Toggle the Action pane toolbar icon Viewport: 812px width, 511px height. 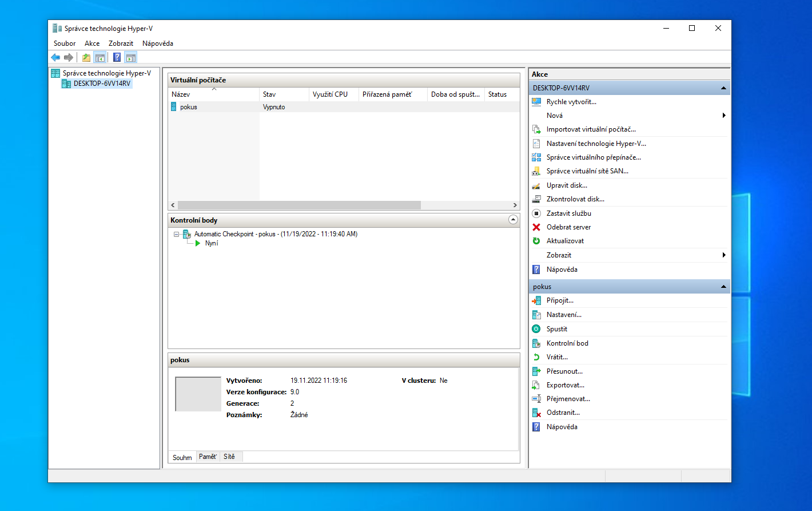click(x=131, y=57)
